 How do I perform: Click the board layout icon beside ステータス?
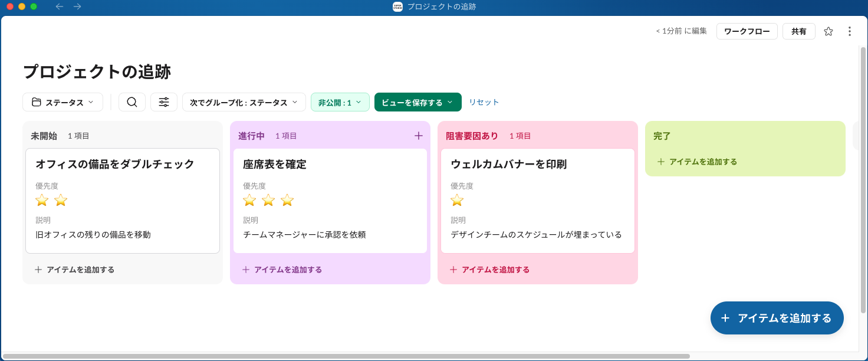[x=37, y=101]
